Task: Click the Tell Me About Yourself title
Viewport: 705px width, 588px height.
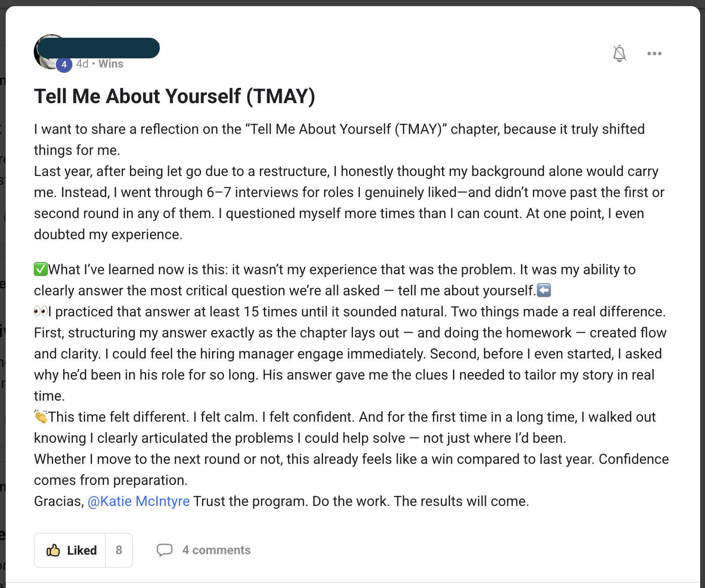Action: [174, 97]
